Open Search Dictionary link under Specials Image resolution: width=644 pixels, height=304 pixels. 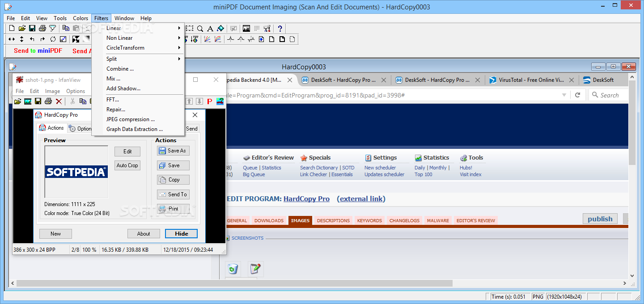pos(319,168)
